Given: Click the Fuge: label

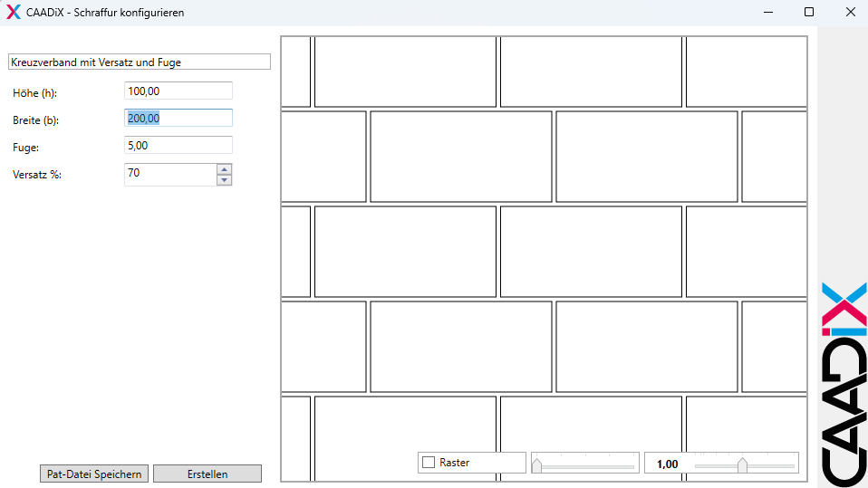Looking at the screenshot, I should 26,148.
